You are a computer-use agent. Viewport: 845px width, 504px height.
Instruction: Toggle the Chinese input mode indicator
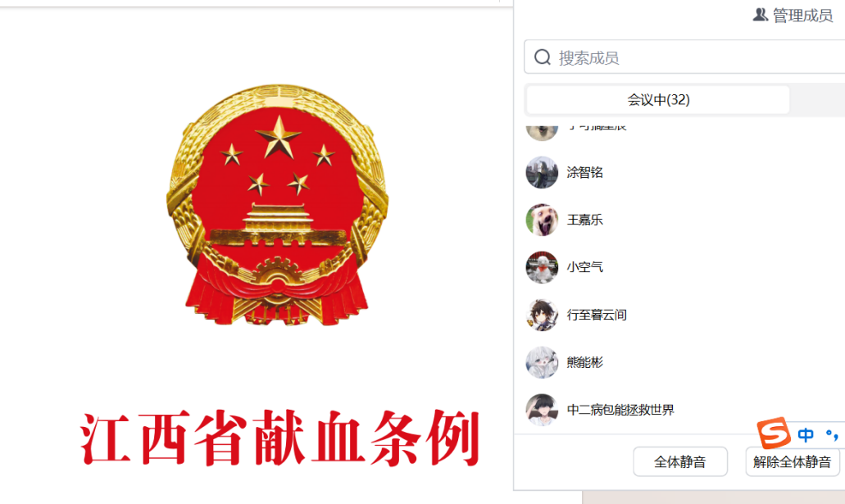click(806, 434)
